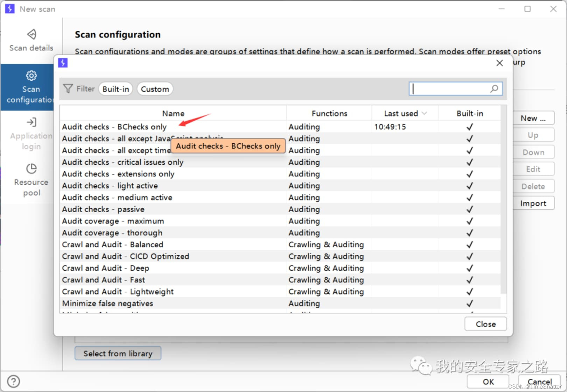Click the help question mark icon
Image resolution: width=567 pixels, height=392 pixels.
[13, 381]
